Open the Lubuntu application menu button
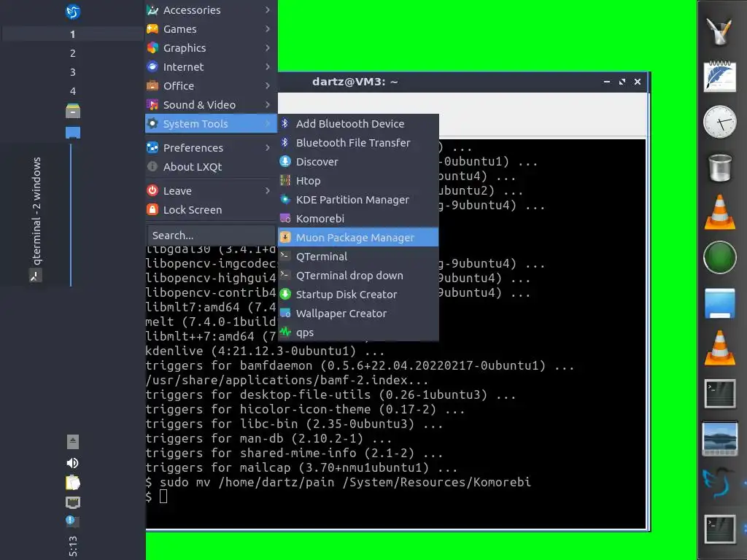This screenshot has width=747, height=560. pyautogui.click(x=73, y=12)
